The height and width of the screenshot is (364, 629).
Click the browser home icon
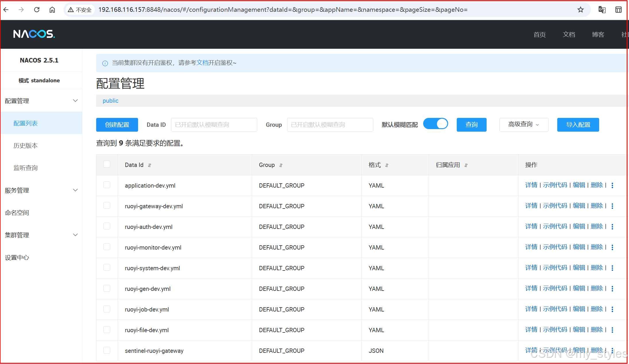tap(52, 10)
